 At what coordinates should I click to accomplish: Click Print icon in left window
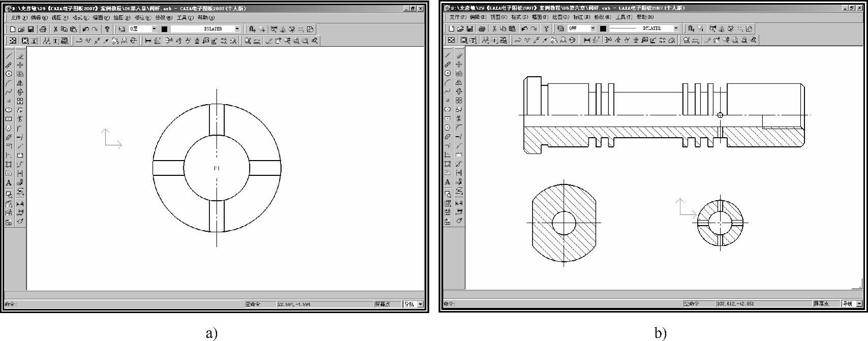pos(43,29)
